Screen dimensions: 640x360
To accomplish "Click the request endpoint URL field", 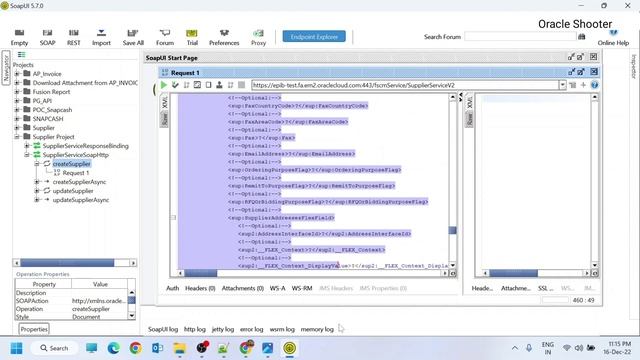I will pyautogui.click(x=405, y=85).
